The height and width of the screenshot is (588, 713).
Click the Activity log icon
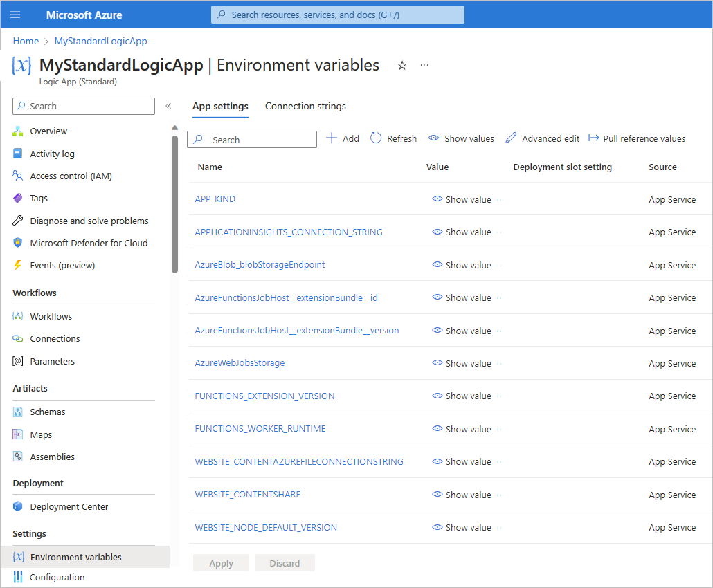tap(18, 154)
